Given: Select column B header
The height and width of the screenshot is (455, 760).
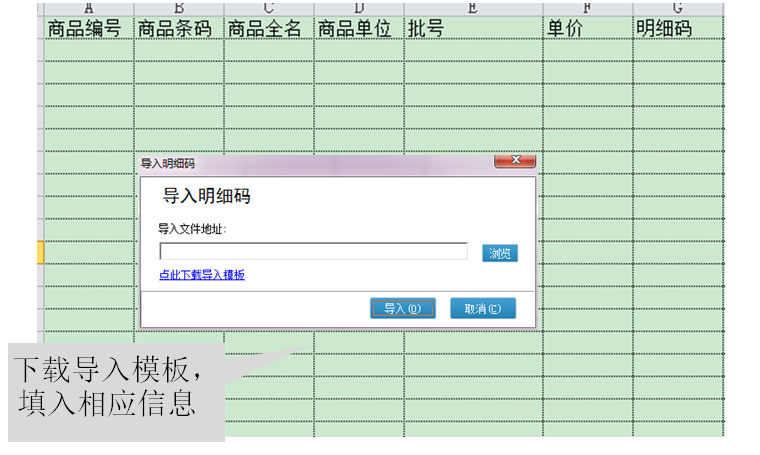Looking at the screenshot, I should pos(178,9).
